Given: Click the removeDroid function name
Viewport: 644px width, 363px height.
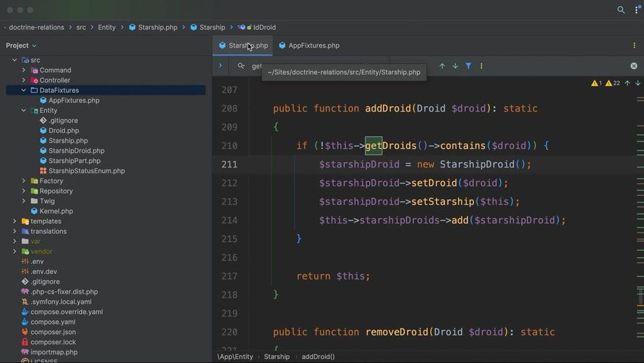Looking at the screenshot, I should pyautogui.click(x=397, y=332).
